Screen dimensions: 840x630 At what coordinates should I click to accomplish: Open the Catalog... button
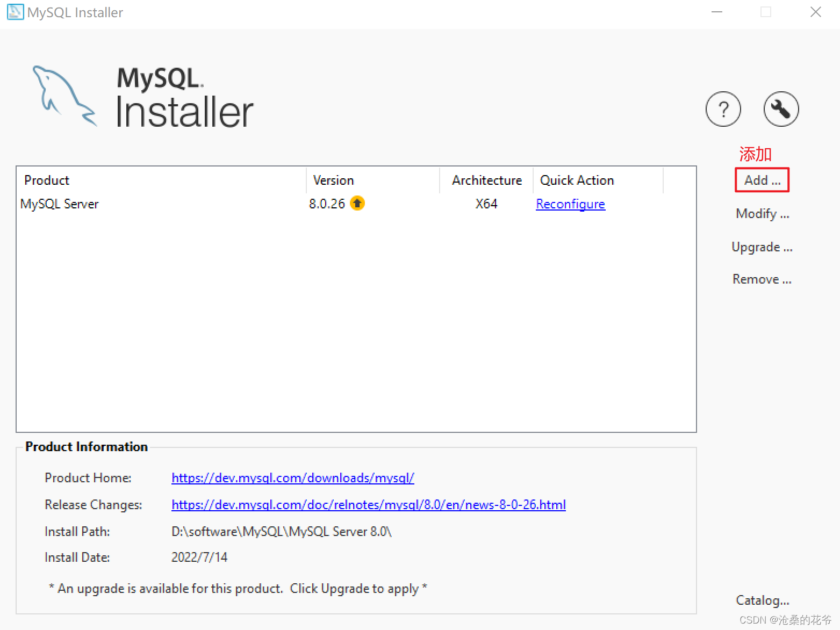pos(762,600)
